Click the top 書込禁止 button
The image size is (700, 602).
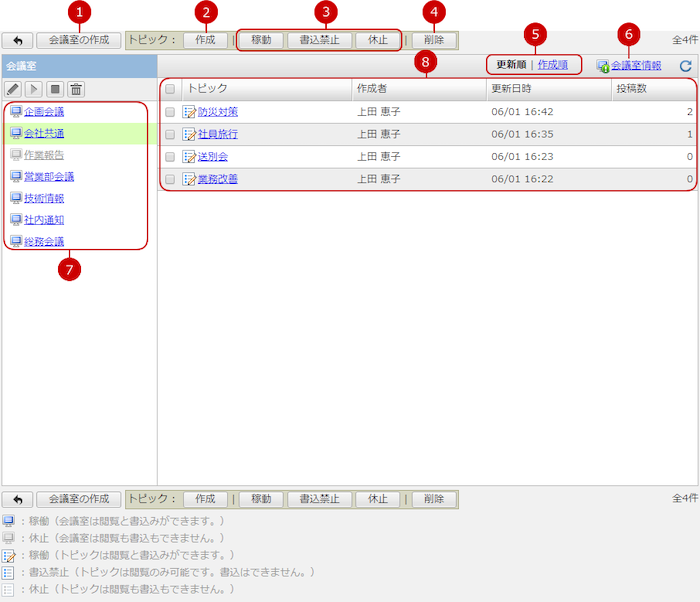pyautogui.click(x=319, y=41)
